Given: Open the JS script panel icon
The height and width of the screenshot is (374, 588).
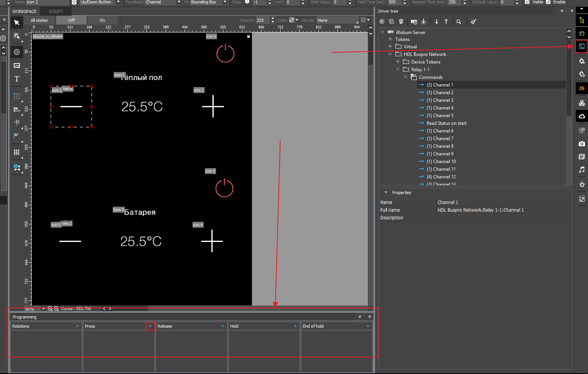Looking at the screenshot, I should coord(582,88).
